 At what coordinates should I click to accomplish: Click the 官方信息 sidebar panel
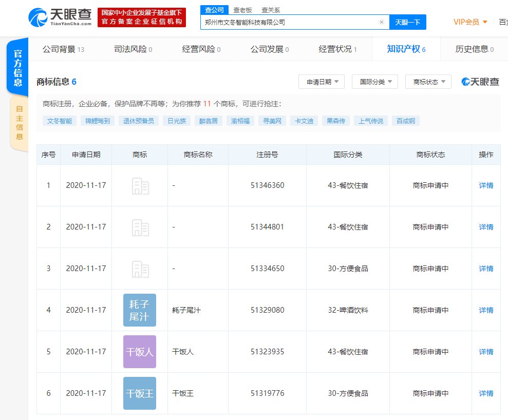[x=17, y=66]
